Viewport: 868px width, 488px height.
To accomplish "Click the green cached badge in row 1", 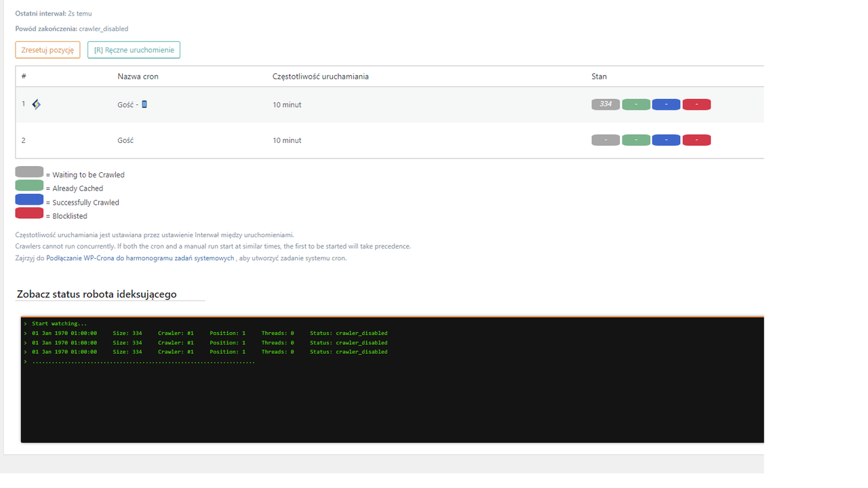I will point(636,104).
